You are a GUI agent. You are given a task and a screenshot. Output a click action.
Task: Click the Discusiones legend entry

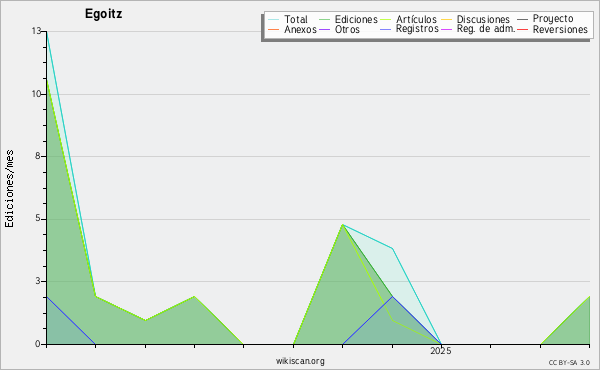pyautogui.click(x=483, y=19)
